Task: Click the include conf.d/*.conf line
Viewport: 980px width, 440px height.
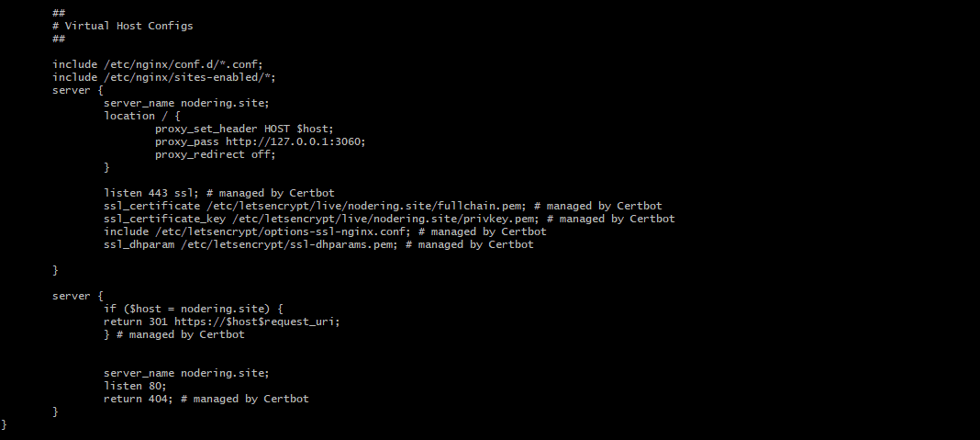Action: coord(158,64)
